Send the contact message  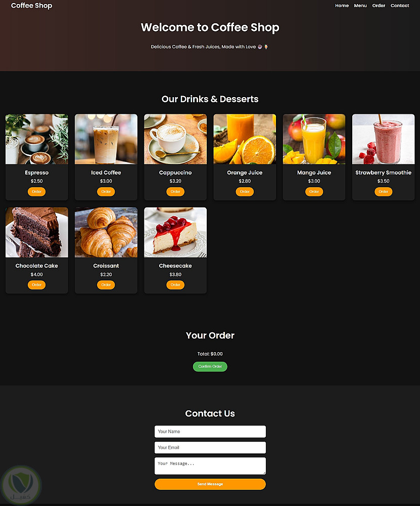(x=210, y=484)
